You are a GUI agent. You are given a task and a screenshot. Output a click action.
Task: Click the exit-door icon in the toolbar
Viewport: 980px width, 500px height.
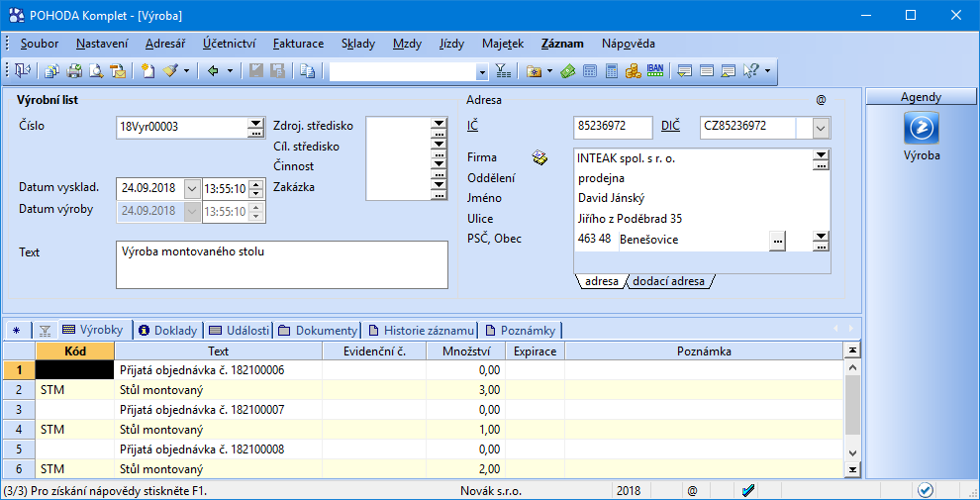[24, 71]
